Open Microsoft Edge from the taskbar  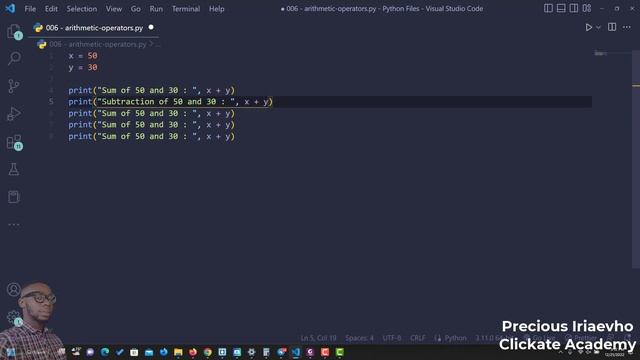pos(105,352)
